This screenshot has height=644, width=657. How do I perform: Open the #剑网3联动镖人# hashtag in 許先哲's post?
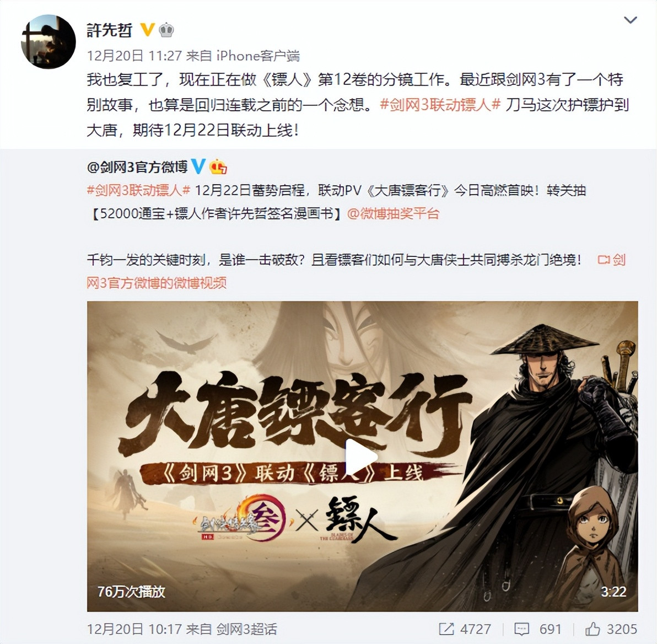tap(440, 105)
